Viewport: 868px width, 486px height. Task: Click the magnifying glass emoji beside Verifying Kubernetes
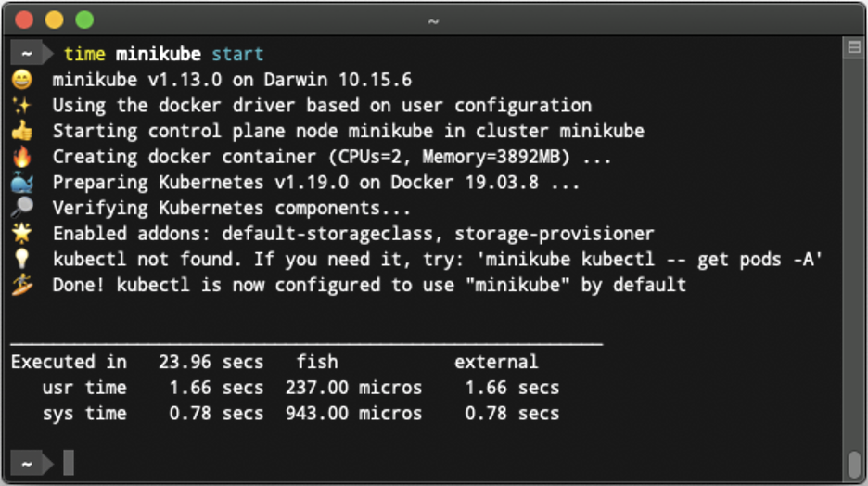pos(22,208)
